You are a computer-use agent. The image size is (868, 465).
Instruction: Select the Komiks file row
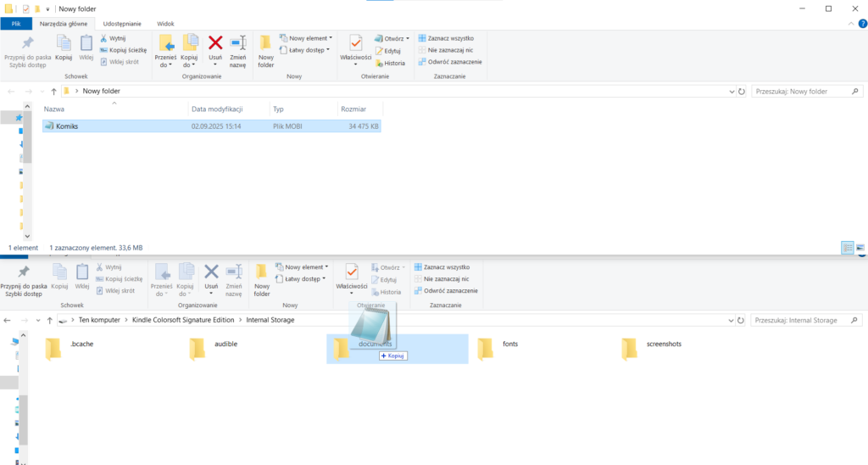pyautogui.click(x=211, y=126)
